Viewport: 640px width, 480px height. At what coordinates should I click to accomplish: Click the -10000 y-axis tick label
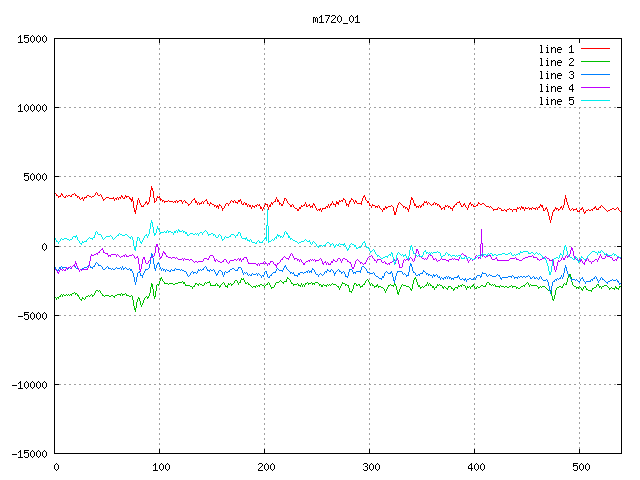pos(29,385)
